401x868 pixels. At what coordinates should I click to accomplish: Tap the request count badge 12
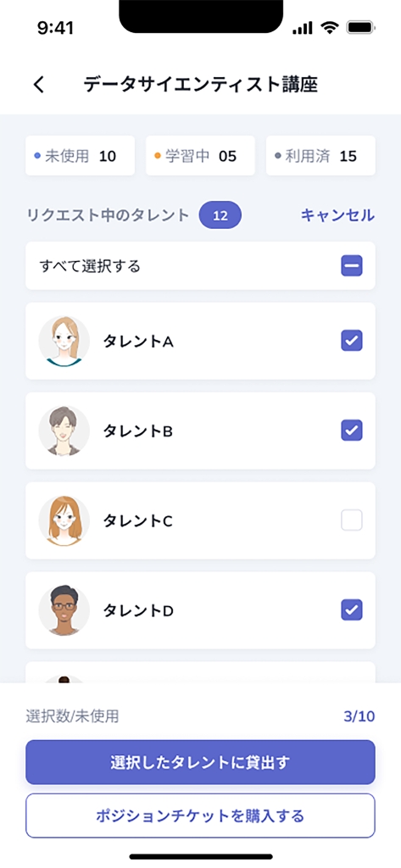tap(220, 215)
